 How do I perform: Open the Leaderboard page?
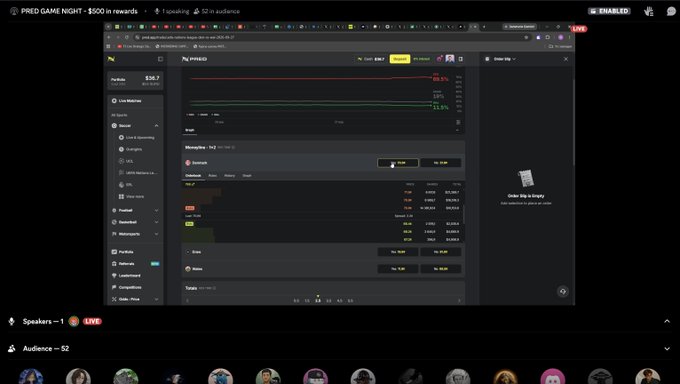[x=126, y=276]
